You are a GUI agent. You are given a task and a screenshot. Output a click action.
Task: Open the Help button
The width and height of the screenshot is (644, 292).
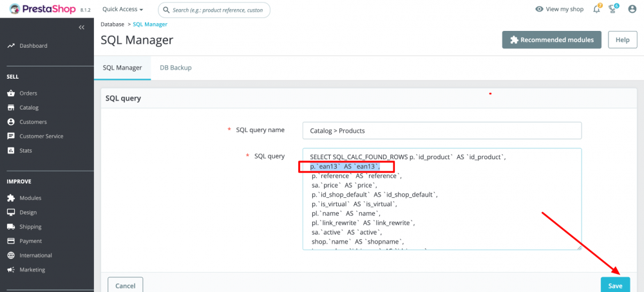tap(622, 40)
